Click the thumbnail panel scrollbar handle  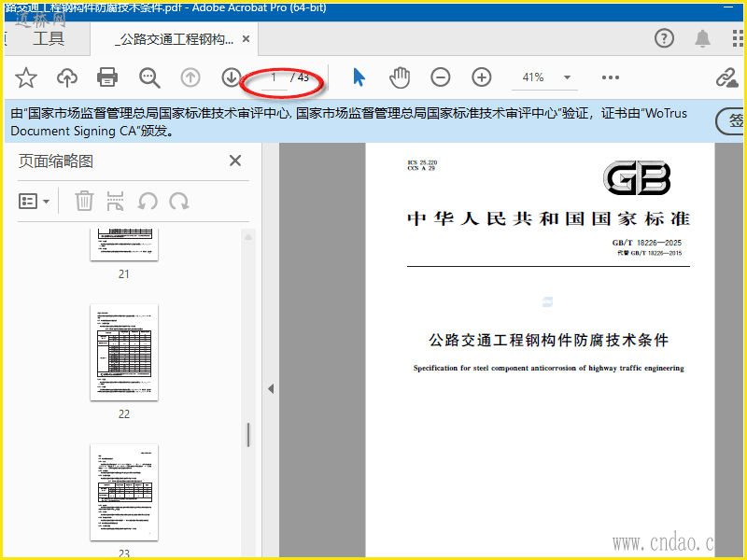(x=247, y=434)
